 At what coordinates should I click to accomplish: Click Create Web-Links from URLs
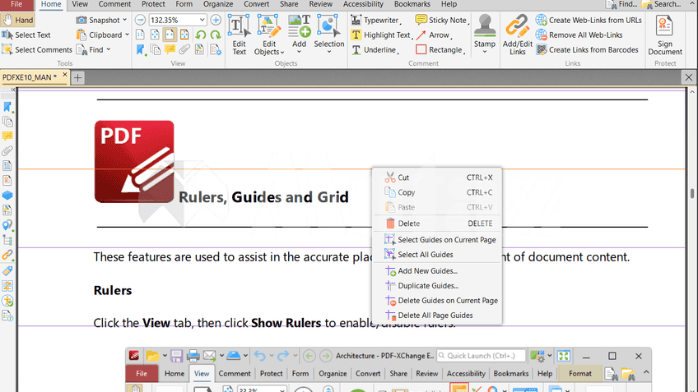point(588,20)
